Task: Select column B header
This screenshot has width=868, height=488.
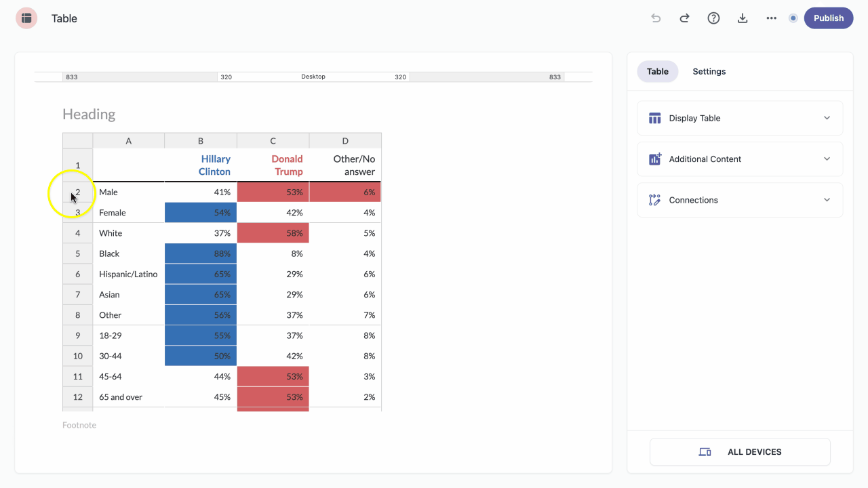Action: pos(201,141)
